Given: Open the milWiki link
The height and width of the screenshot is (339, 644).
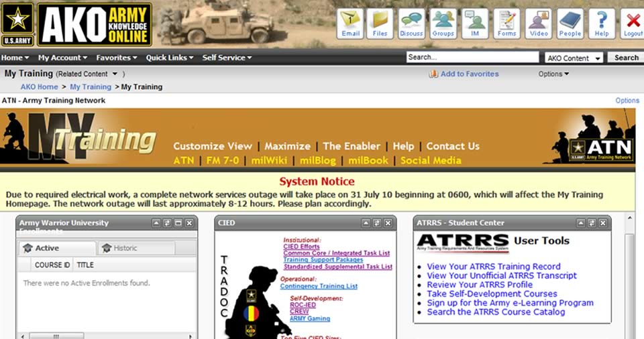Looking at the screenshot, I should click(269, 161).
